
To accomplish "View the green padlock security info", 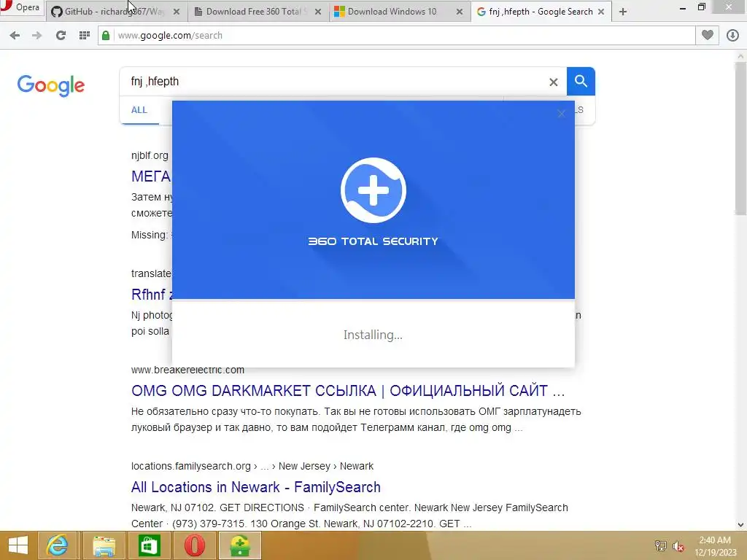I will [x=106, y=35].
